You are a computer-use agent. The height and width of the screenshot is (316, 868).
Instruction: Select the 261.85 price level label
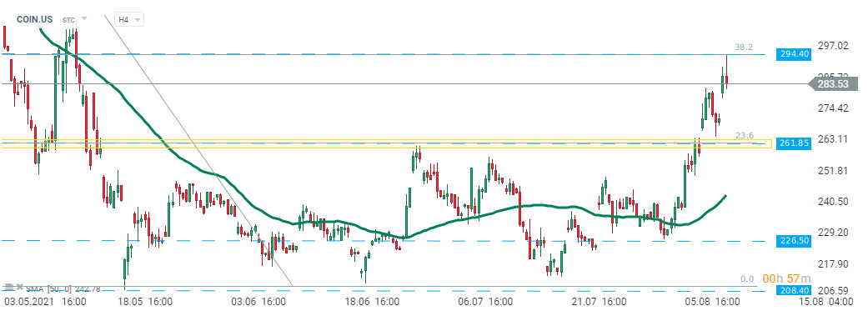(x=793, y=143)
